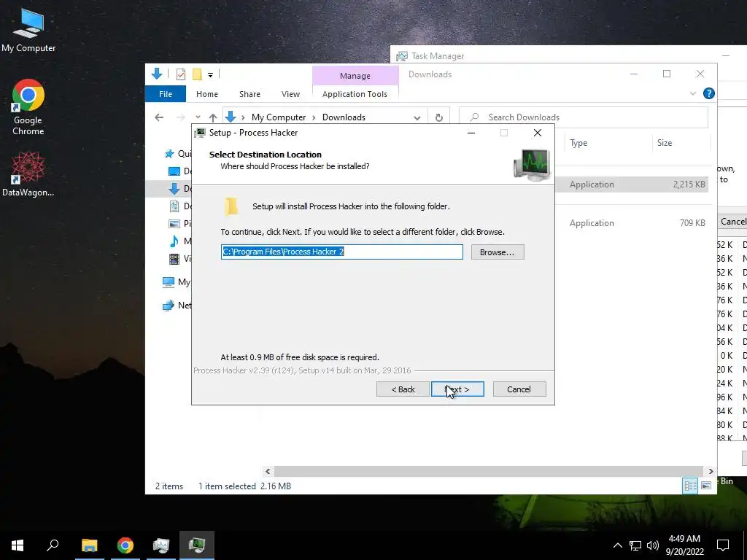Refresh the Downloads folder
The image size is (747, 560).
pos(438,117)
